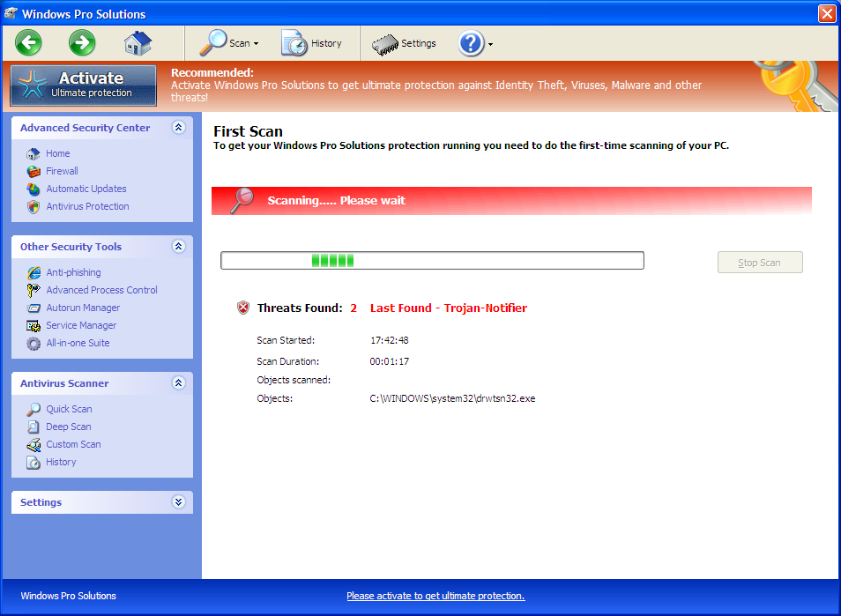Close the Windows Pro Solutions window
841x616 pixels.
coord(827,13)
